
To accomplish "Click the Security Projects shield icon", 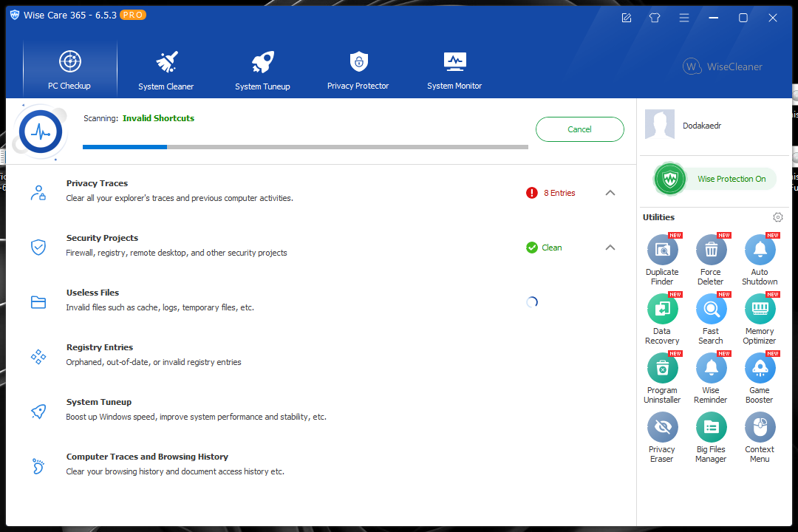I will click(x=38, y=248).
